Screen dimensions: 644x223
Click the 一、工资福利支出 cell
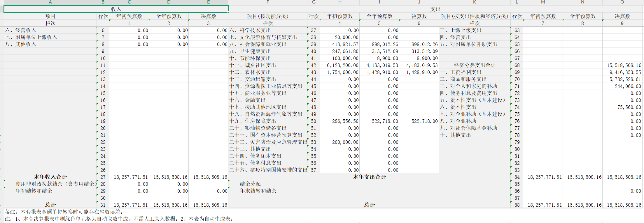(475, 72)
